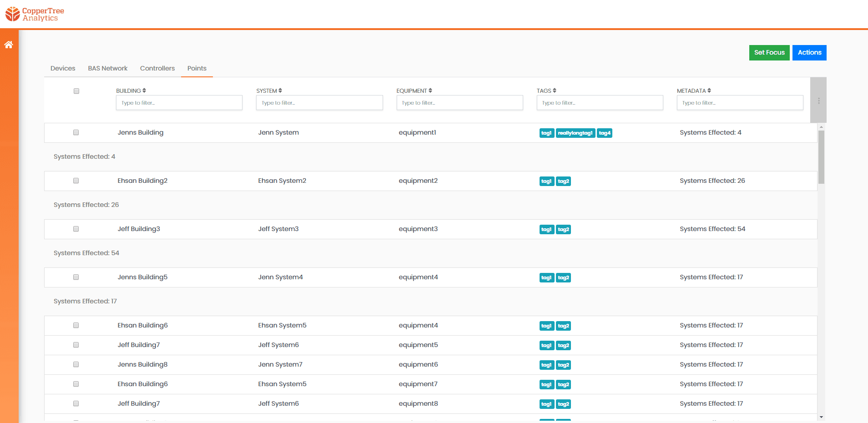The height and width of the screenshot is (423, 868).
Task: Click the 'equipment6' cell
Action: coord(418,364)
